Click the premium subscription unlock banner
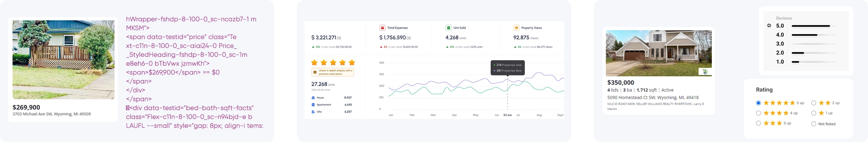Image resolution: width=868 pixels, height=142 pixels. (x=333, y=72)
